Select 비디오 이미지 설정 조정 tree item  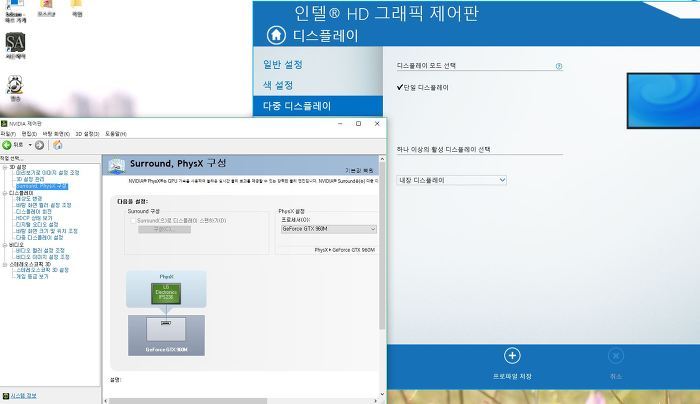click(x=42, y=258)
